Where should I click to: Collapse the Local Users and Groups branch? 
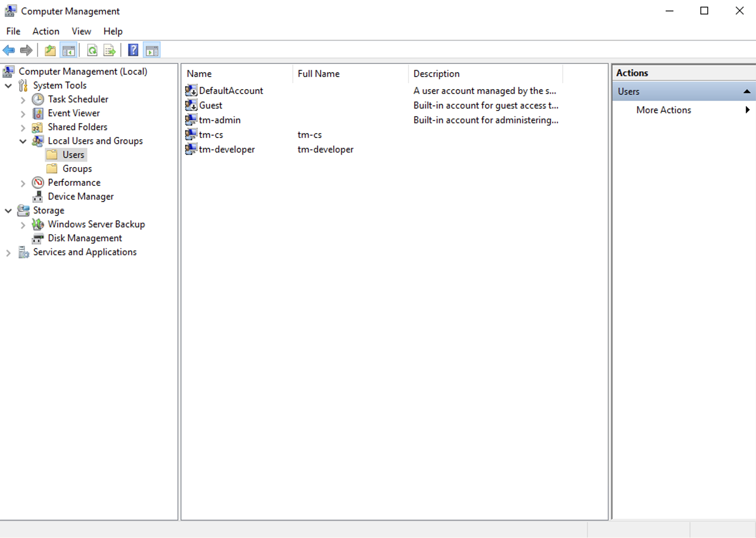pos(23,141)
